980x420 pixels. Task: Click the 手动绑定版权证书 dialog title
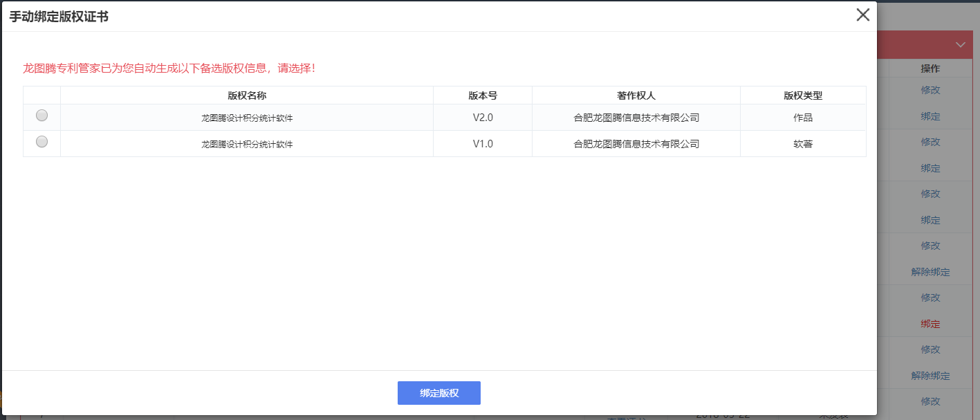[x=58, y=17]
